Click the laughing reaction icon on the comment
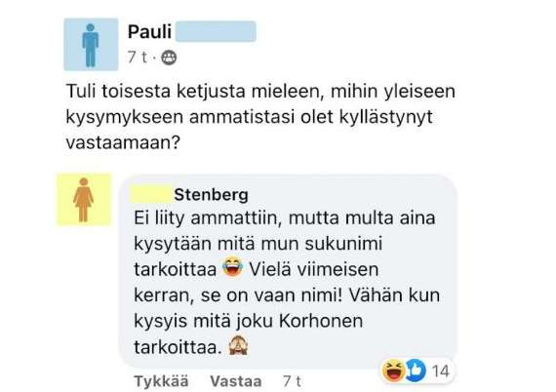556x392 pixels. pos(394,371)
